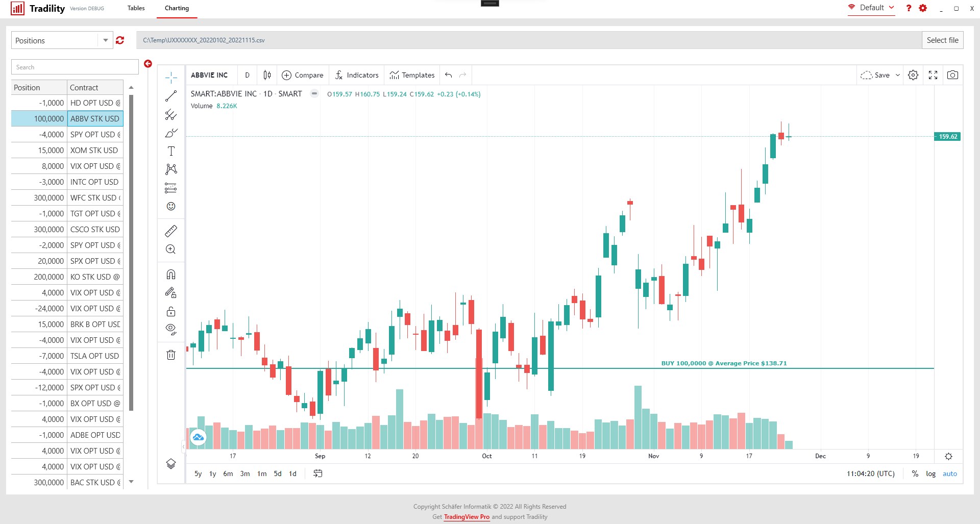Take a chart snapshot with the camera
This screenshot has height=524, width=980.
click(953, 75)
